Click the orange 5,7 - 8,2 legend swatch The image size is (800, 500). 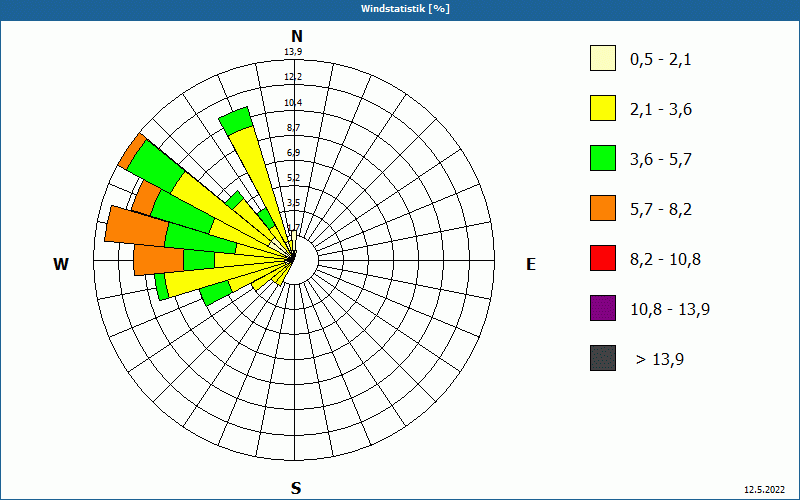603,208
